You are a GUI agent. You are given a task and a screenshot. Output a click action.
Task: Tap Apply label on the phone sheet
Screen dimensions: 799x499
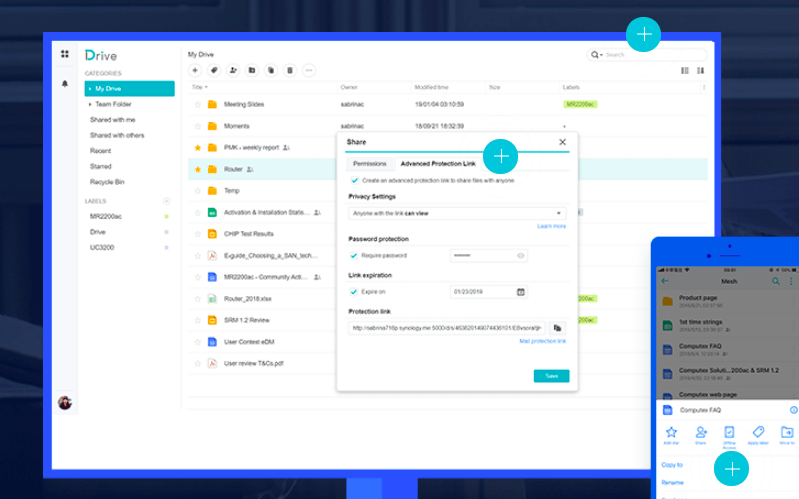758,435
